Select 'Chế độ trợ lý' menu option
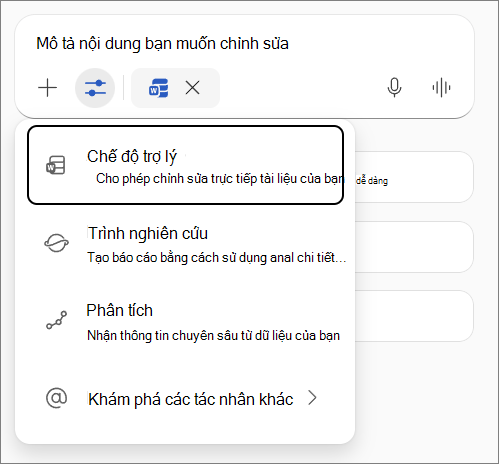Screen dimensions: 499x464 point(186,165)
